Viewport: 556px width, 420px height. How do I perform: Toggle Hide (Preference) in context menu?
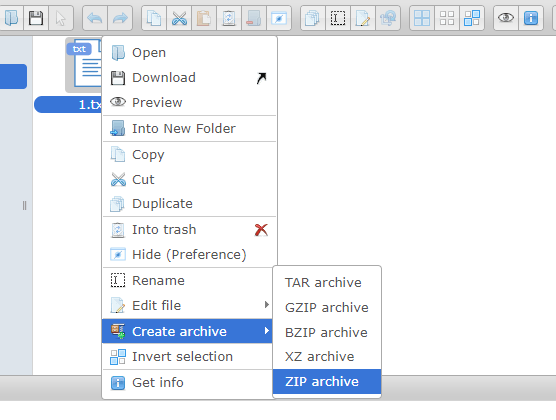tap(189, 255)
